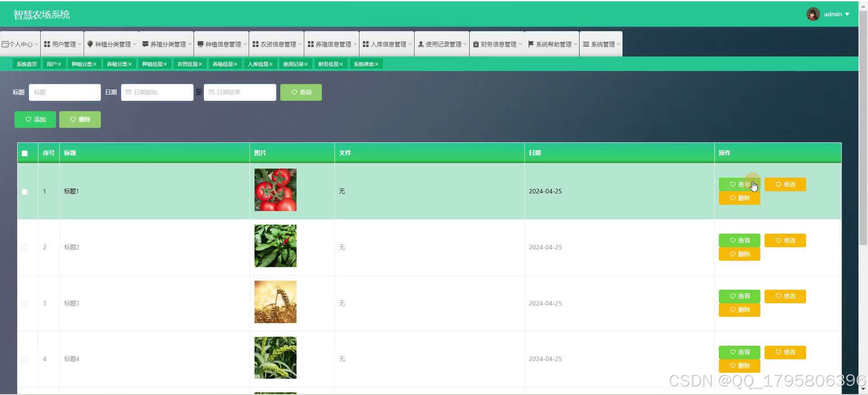Open the pepper plant thumbnail in row 标题2
The image size is (868, 395).
tap(275, 246)
